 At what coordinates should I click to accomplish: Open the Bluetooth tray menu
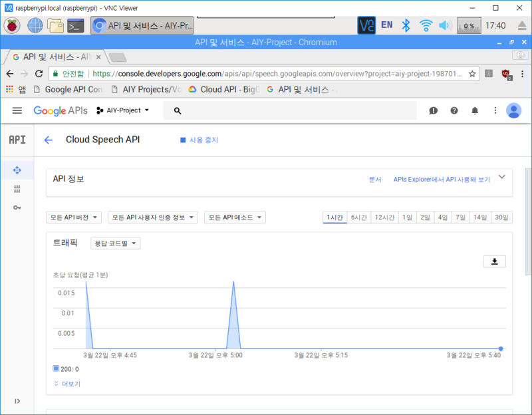[406, 25]
